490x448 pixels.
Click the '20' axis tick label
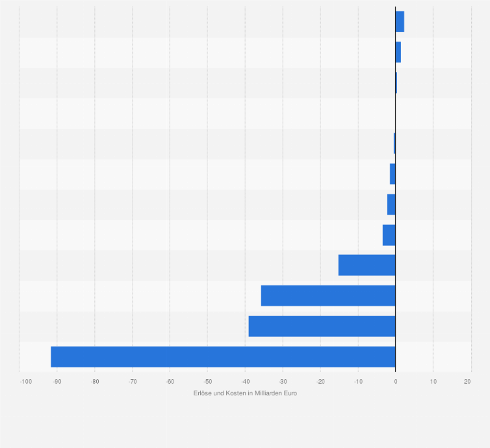pos(467,382)
